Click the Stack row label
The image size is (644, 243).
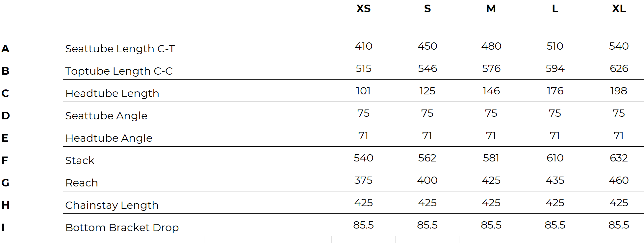coord(80,160)
